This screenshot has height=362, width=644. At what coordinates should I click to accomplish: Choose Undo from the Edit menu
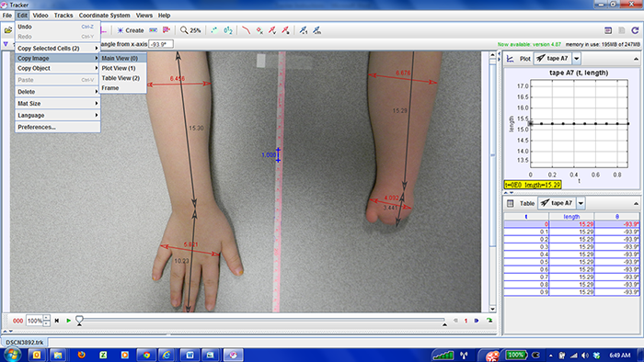tap(57, 27)
